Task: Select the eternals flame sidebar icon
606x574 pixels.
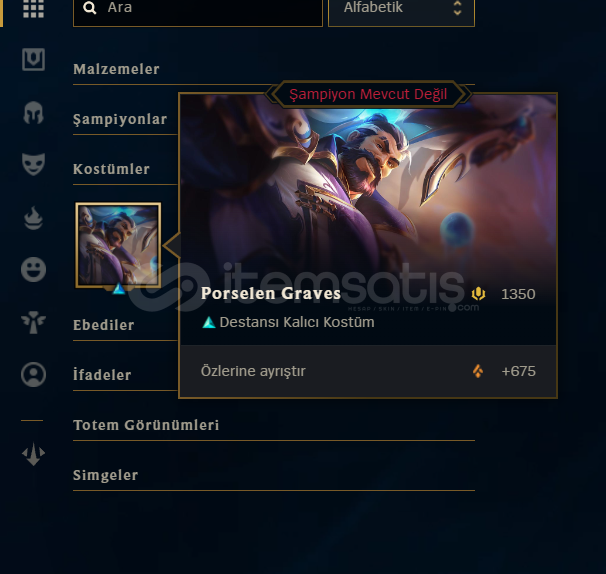Action: (33, 218)
